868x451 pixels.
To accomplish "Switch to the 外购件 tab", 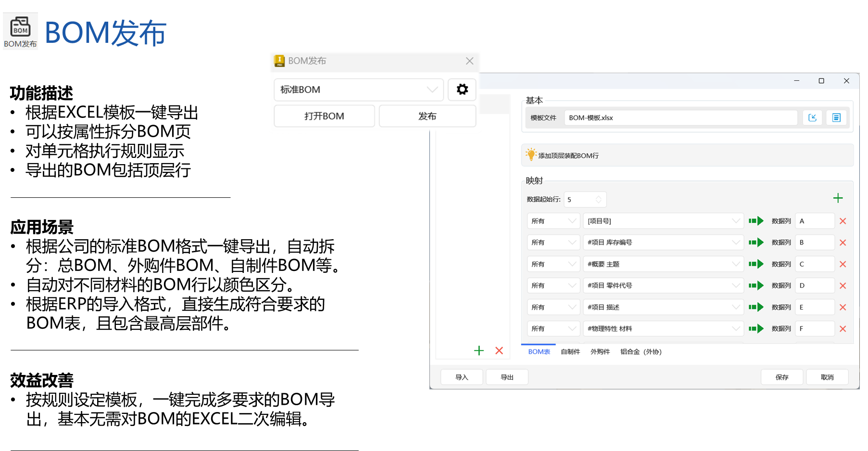I will coord(600,352).
